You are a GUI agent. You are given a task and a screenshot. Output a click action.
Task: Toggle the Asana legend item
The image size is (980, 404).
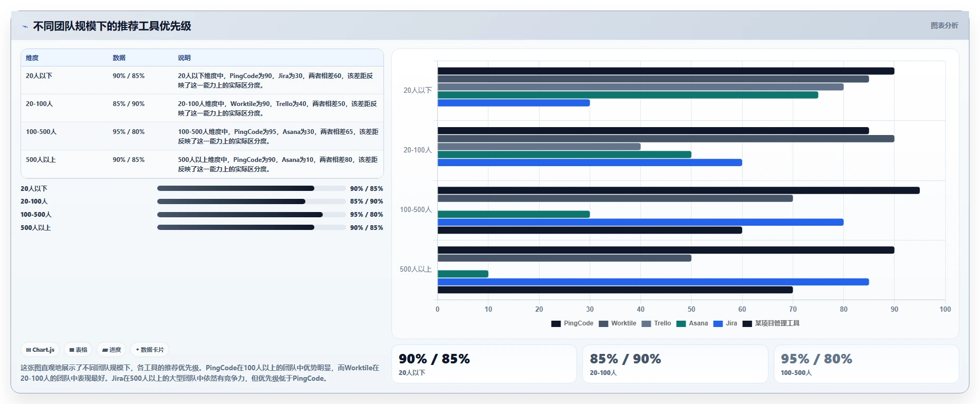(x=692, y=324)
